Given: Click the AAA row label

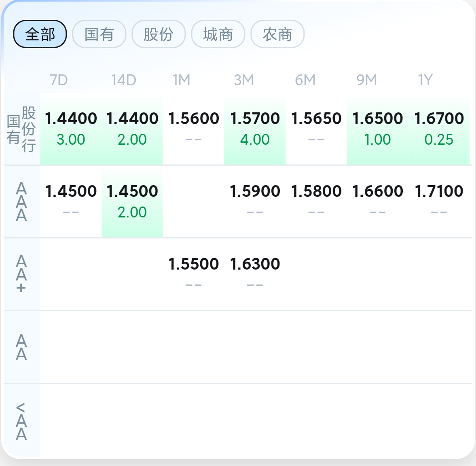Looking at the screenshot, I should (x=21, y=202).
